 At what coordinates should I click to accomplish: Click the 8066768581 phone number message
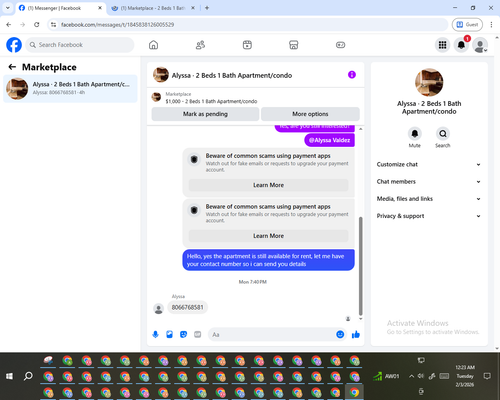tap(187, 307)
